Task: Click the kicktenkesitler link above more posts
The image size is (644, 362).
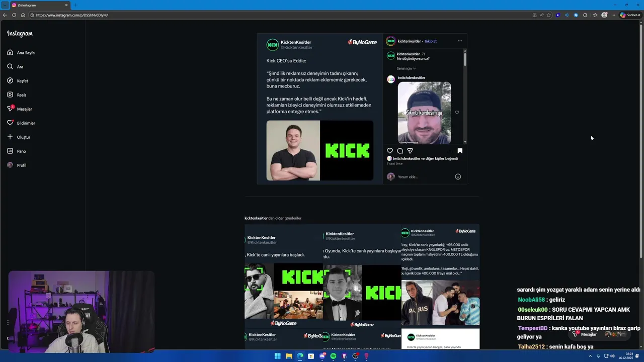Action: tap(256, 218)
